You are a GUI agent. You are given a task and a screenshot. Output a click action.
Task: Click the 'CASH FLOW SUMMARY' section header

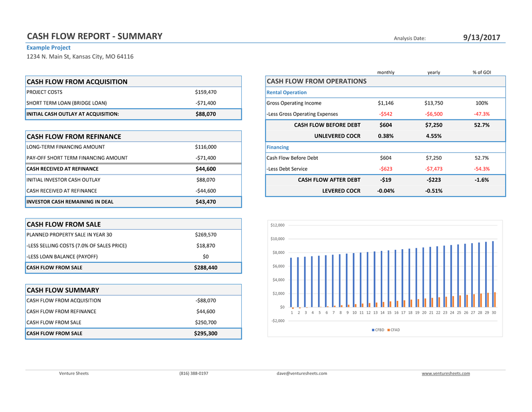coord(63,290)
